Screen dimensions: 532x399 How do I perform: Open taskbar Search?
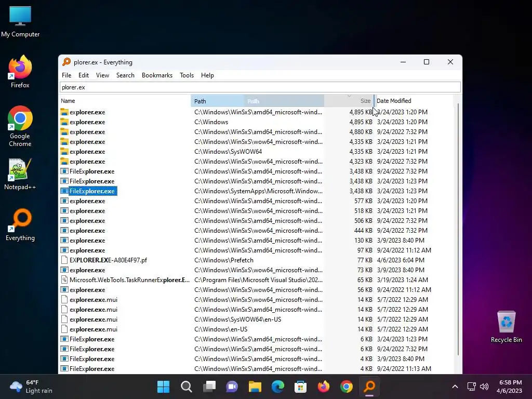(187, 387)
